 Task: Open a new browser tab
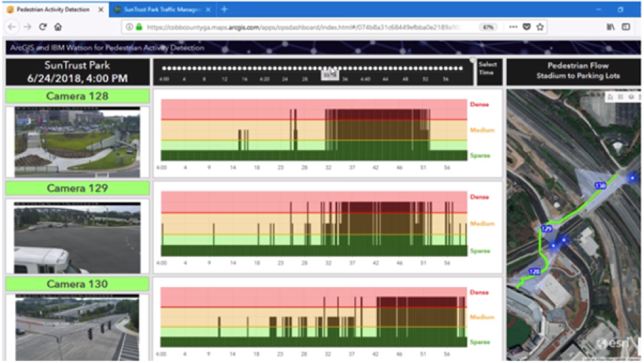pyautogui.click(x=224, y=9)
